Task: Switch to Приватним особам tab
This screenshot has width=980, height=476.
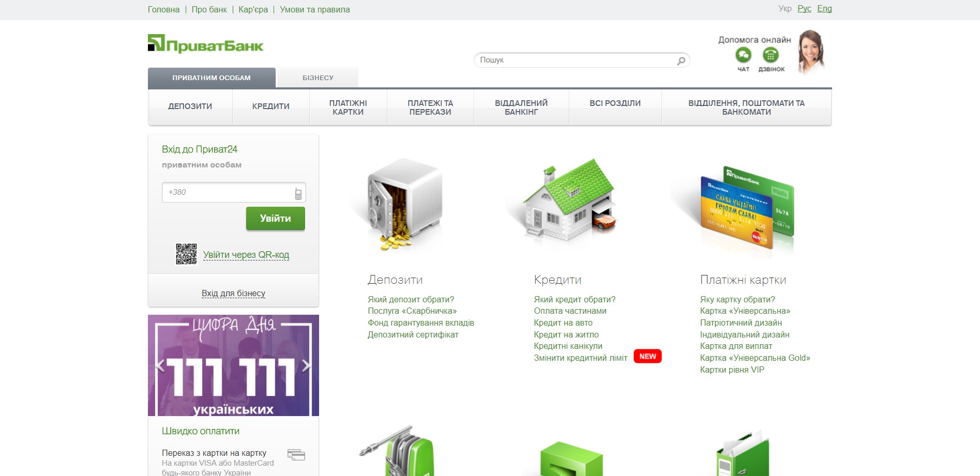Action: pos(212,78)
